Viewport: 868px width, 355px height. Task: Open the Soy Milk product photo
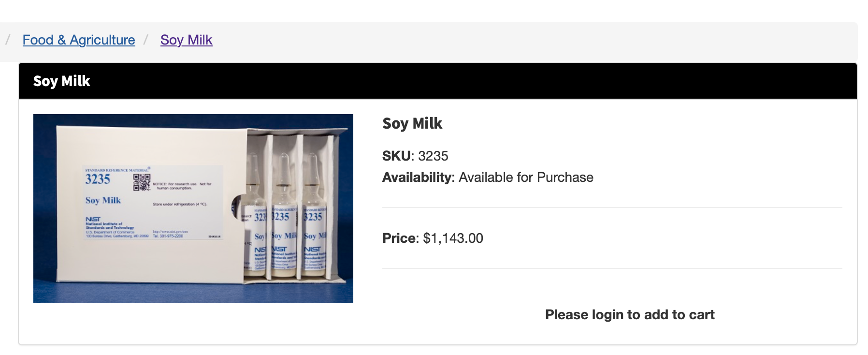[193, 208]
